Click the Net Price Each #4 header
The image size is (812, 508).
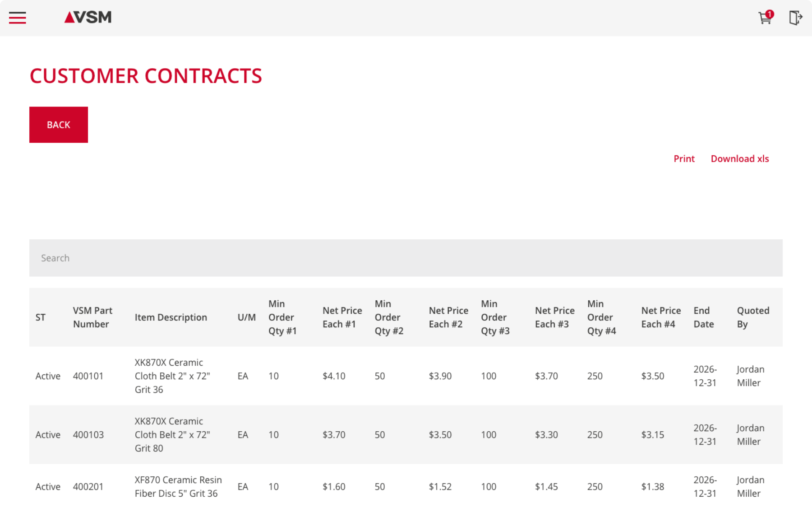click(661, 317)
